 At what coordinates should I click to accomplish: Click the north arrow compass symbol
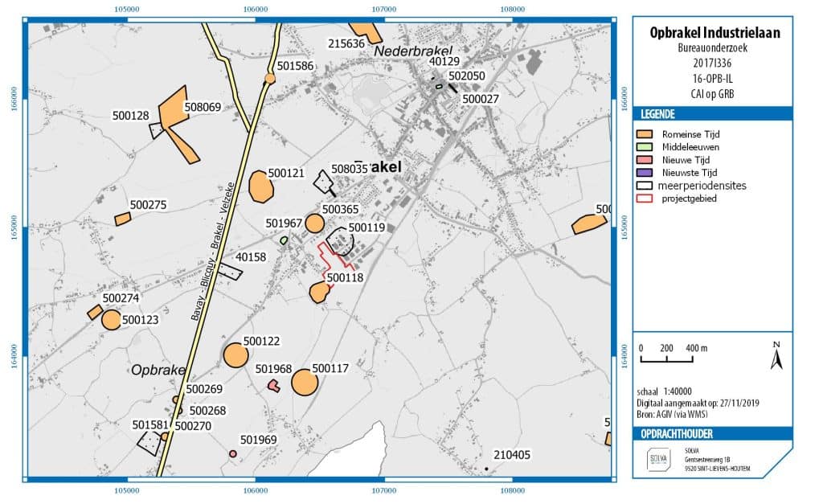click(x=776, y=356)
